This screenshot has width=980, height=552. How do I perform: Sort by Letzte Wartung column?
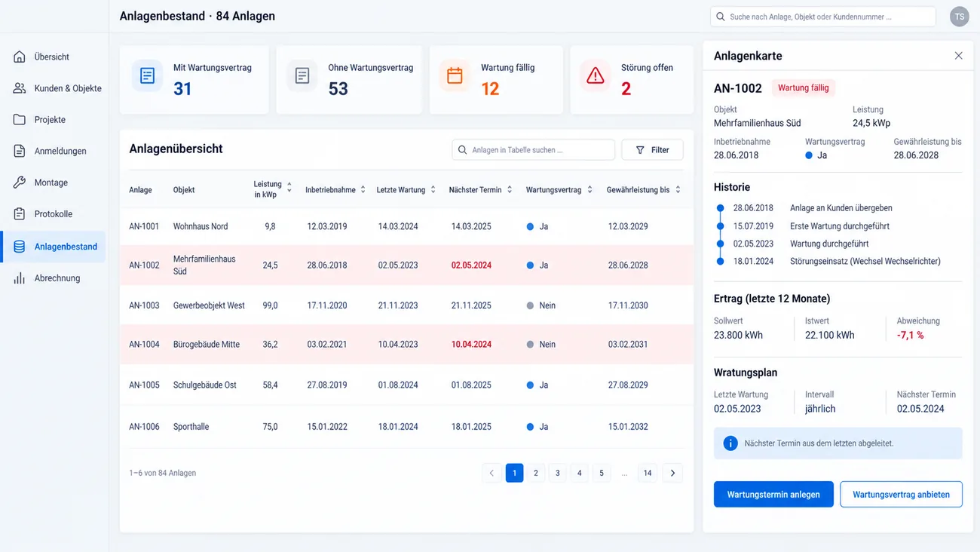click(x=433, y=190)
